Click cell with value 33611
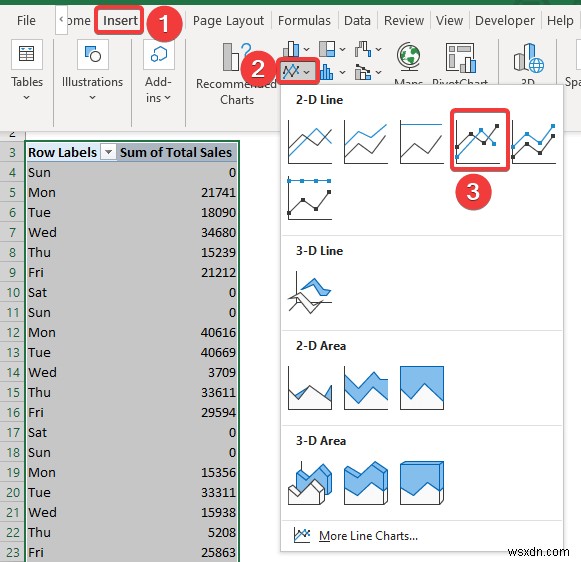This screenshot has width=581, height=562. (x=177, y=393)
